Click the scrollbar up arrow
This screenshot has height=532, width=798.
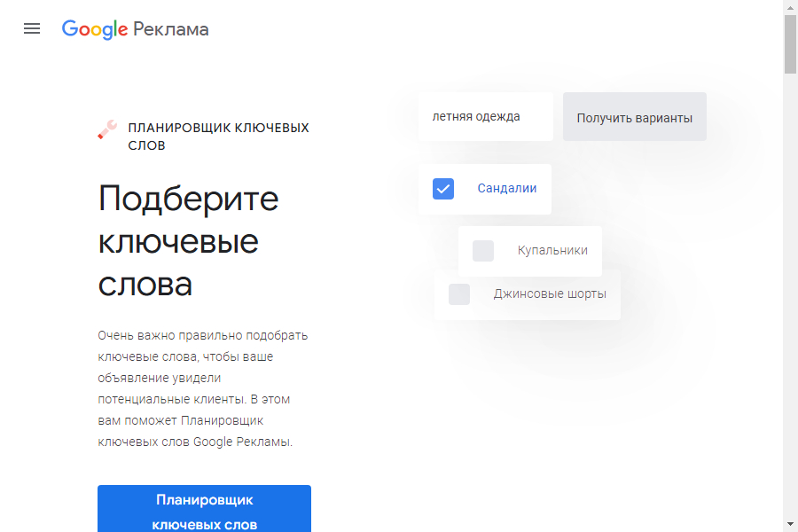(x=790, y=7)
